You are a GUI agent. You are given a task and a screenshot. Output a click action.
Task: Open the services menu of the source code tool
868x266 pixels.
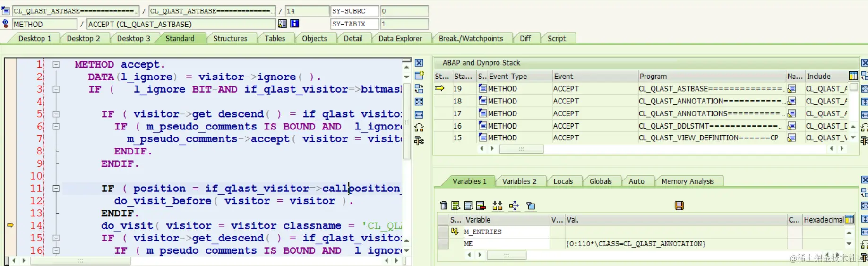click(x=419, y=128)
